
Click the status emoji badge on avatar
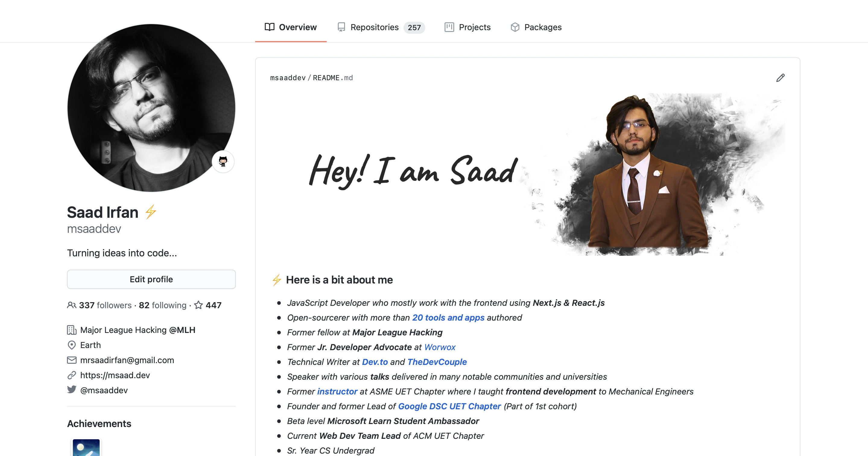(x=223, y=161)
